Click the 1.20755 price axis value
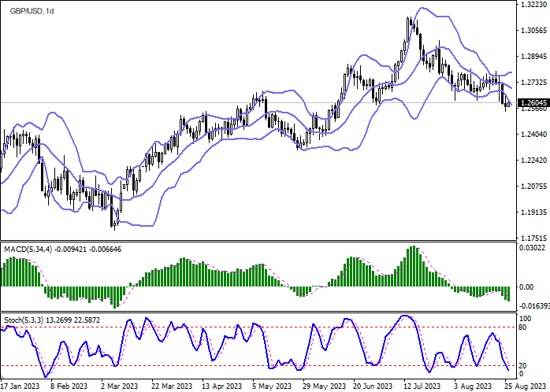 point(533,186)
